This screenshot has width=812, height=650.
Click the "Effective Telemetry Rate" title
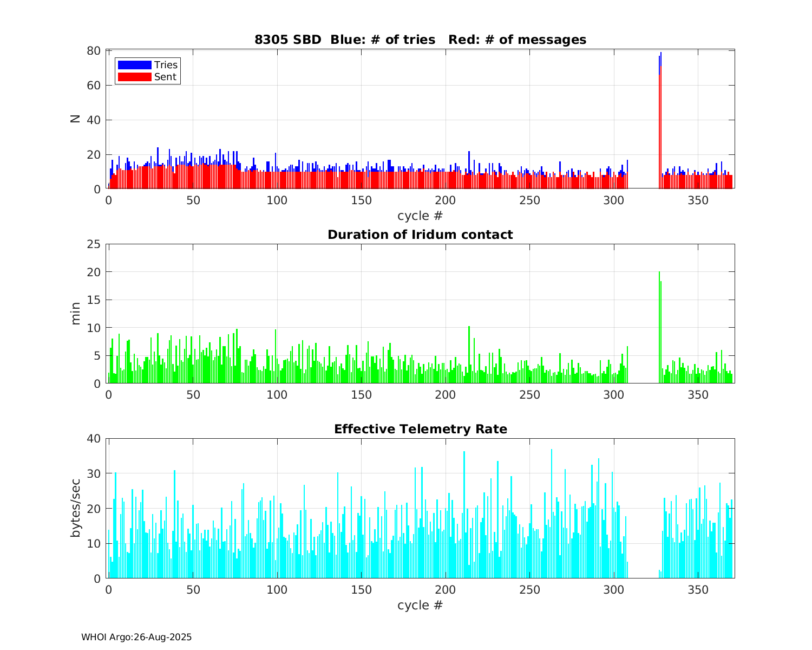(x=420, y=429)
